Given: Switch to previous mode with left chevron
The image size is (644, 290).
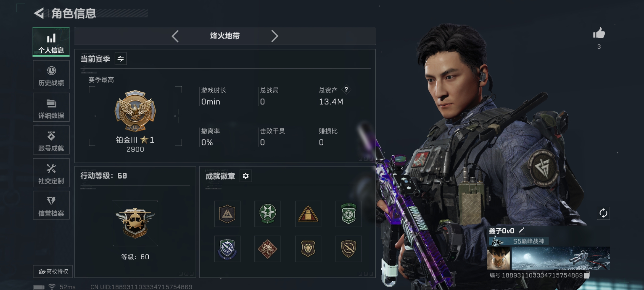Looking at the screenshot, I should click(x=175, y=36).
